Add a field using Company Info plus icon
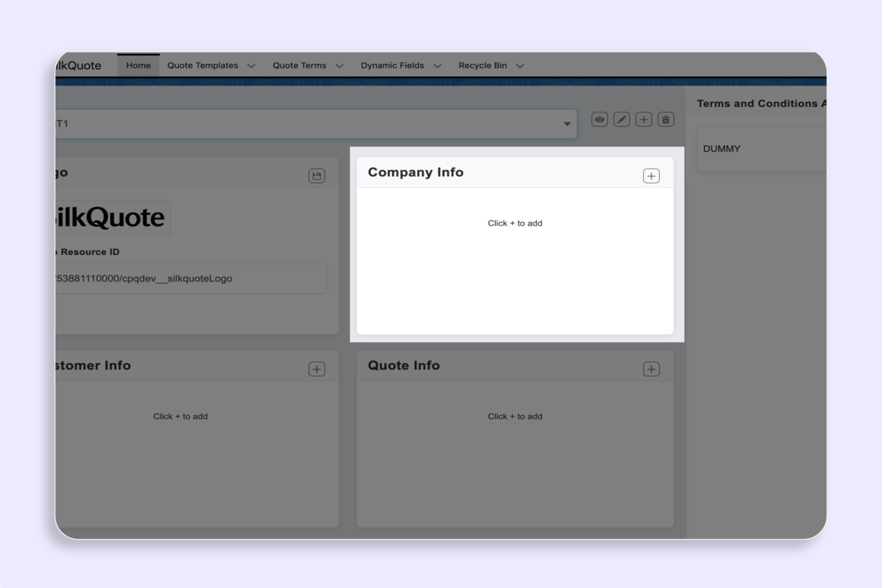Image resolution: width=882 pixels, height=588 pixels. click(x=651, y=176)
